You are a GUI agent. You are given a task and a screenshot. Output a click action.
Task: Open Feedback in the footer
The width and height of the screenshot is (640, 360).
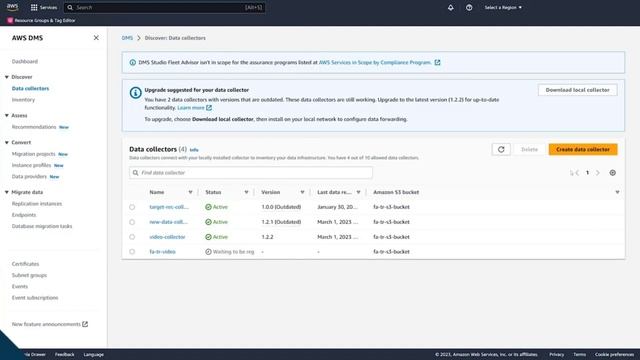coord(64,354)
